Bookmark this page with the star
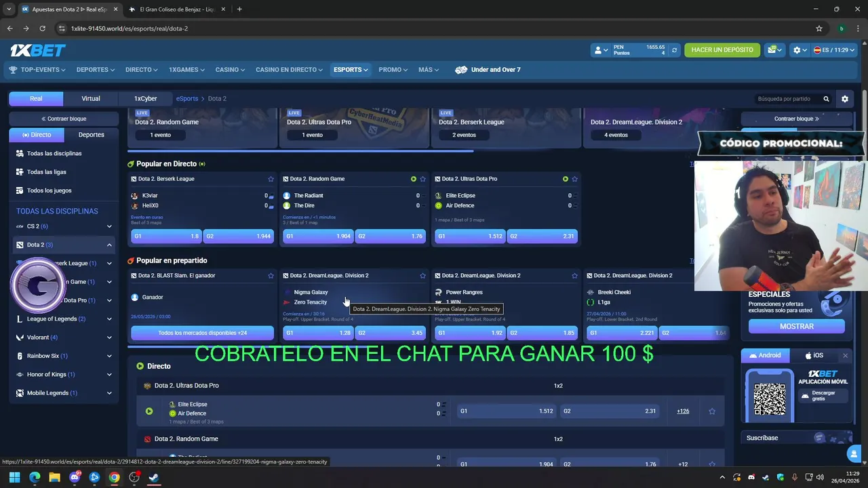The image size is (868, 488). pos(819,28)
